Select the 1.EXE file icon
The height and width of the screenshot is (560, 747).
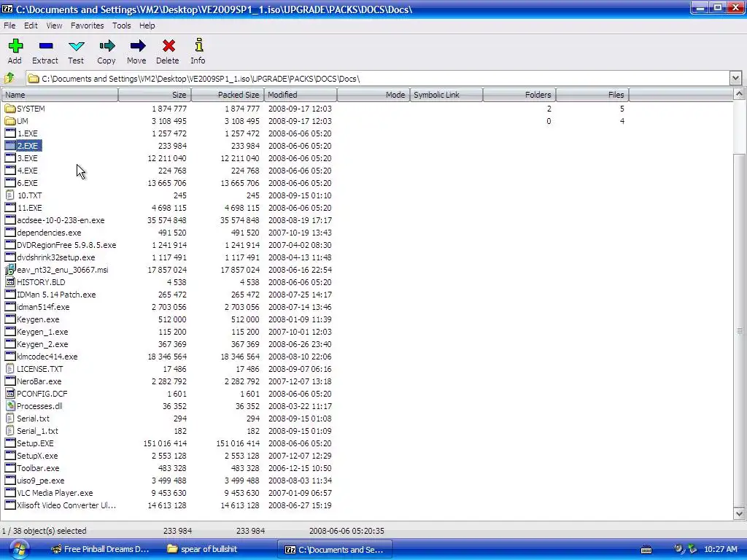tap(10, 133)
